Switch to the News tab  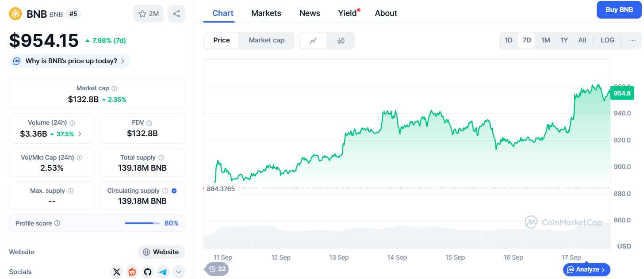coord(310,13)
